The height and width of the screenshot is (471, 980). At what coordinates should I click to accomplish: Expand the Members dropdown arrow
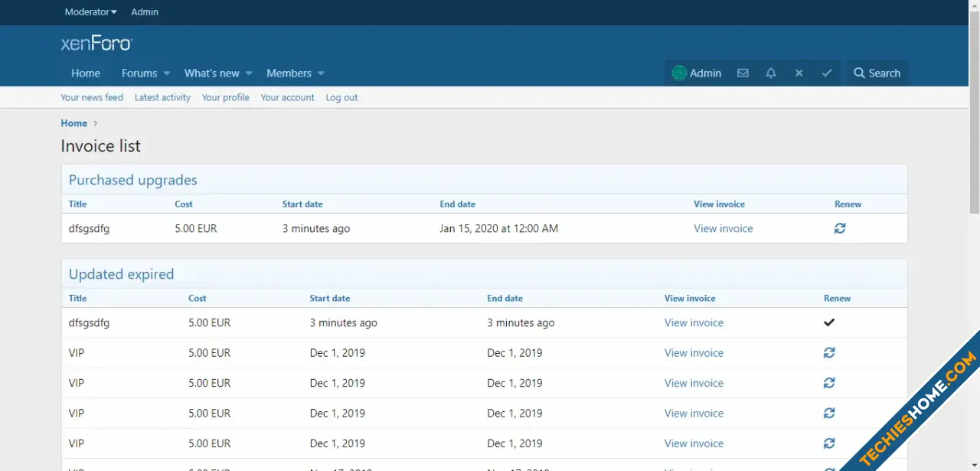[321, 74]
